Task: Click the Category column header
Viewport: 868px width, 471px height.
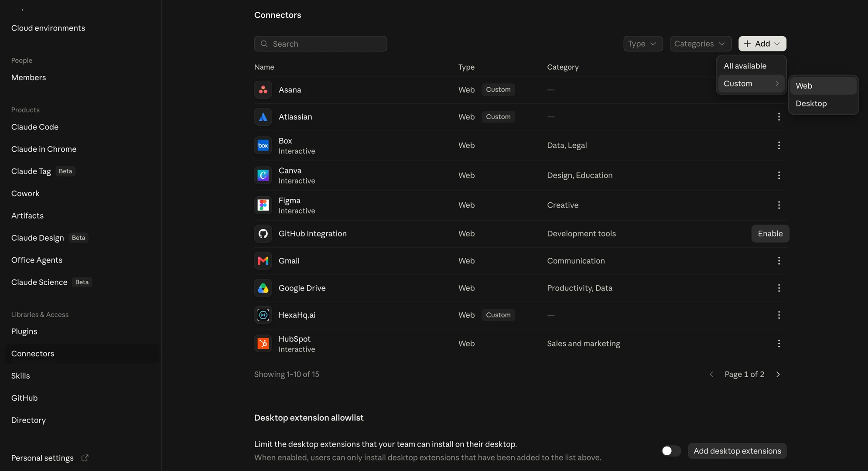Action: click(x=563, y=67)
